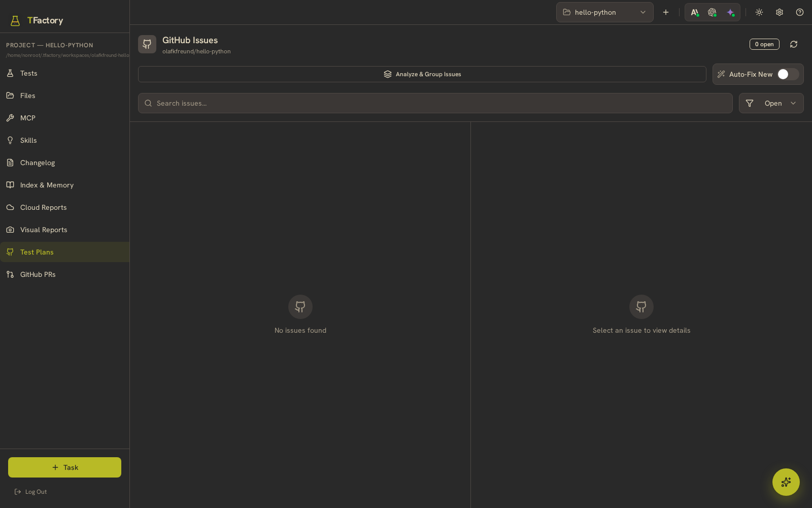812x508 pixels.
Task: Click the folder icon in project selector
Action: [x=567, y=12]
